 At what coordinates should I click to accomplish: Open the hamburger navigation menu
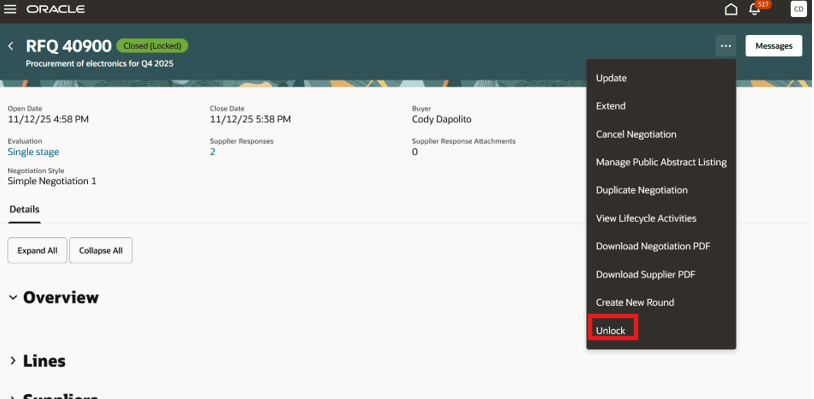tap(10, 9)
